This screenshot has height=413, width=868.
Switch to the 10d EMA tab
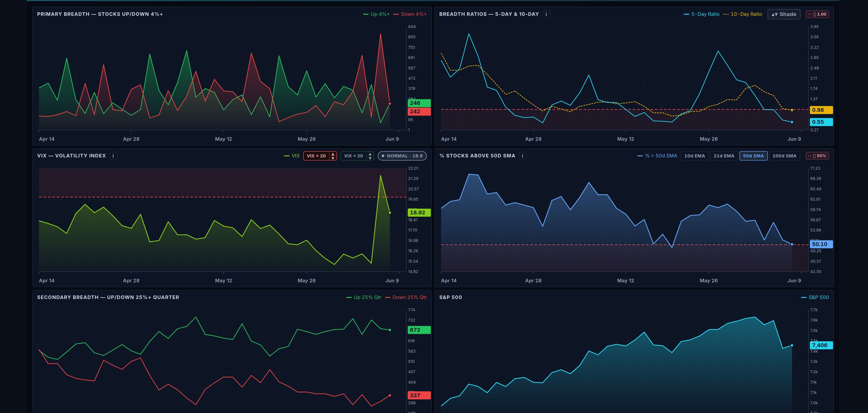point(694,156)
